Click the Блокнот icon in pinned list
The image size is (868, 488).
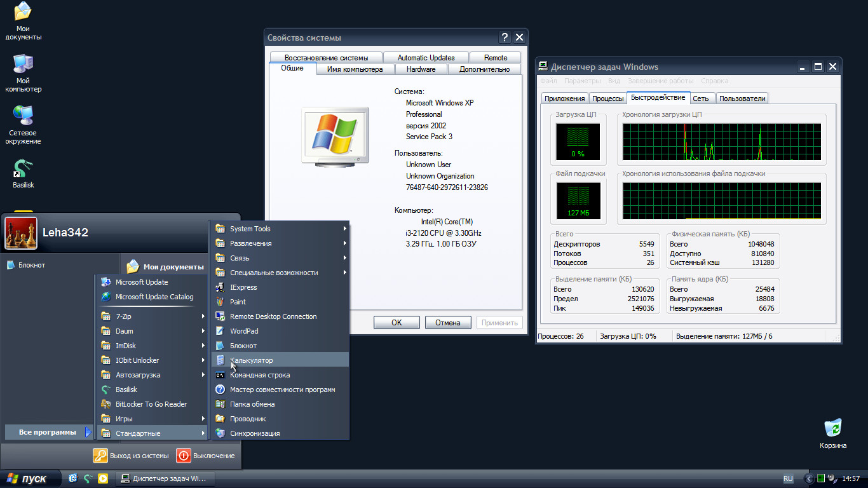click(x=11, y=265)
